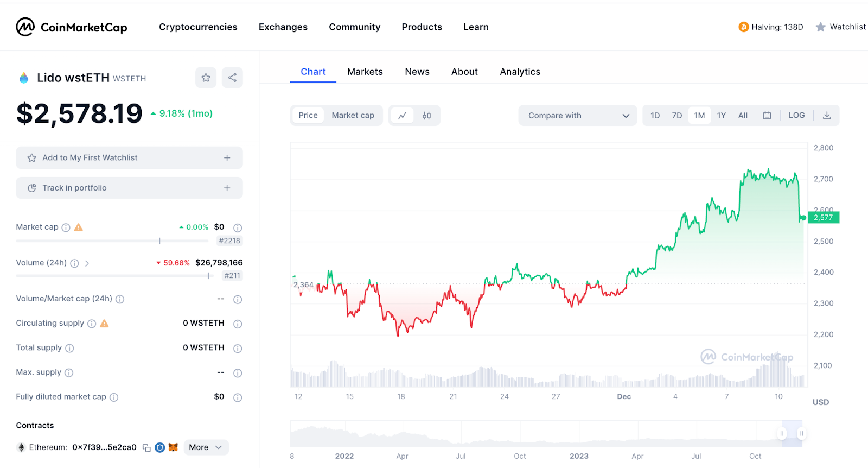The height and width of the screenshot is (468, 868).
Task: Switch to the Markets tab
Action: [x=365, y=72]
